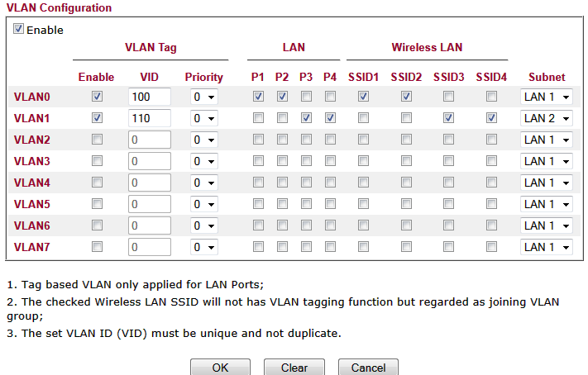Toggle SSID1 checkbox for VLAN0

363,97
